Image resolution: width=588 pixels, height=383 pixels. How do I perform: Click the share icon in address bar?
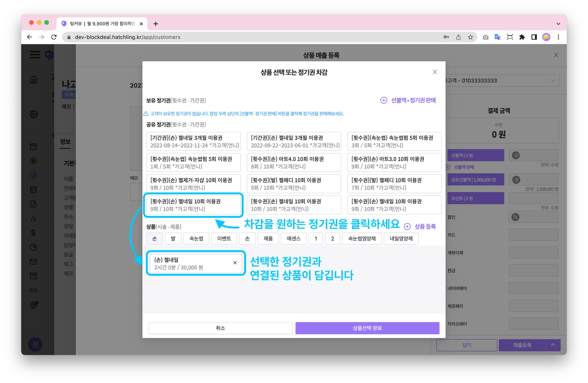(x=458, y=37)
